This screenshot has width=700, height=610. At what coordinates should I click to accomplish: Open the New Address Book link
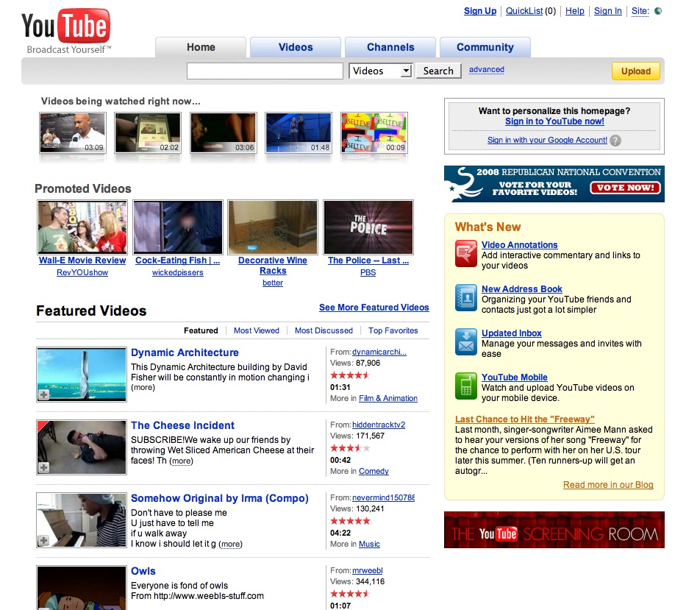(x=522, y=289)
